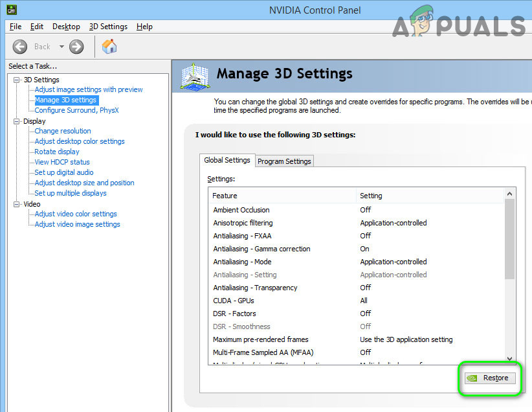Open Set up digital audio
The height and width of the screenshot is (412, 532).
(x=64, y=172)
